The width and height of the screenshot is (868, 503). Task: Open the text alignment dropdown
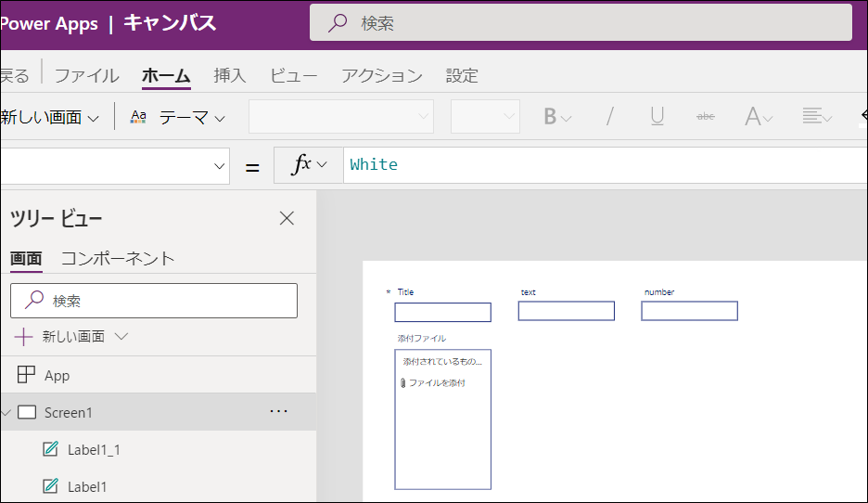click(x=817, y=117)
